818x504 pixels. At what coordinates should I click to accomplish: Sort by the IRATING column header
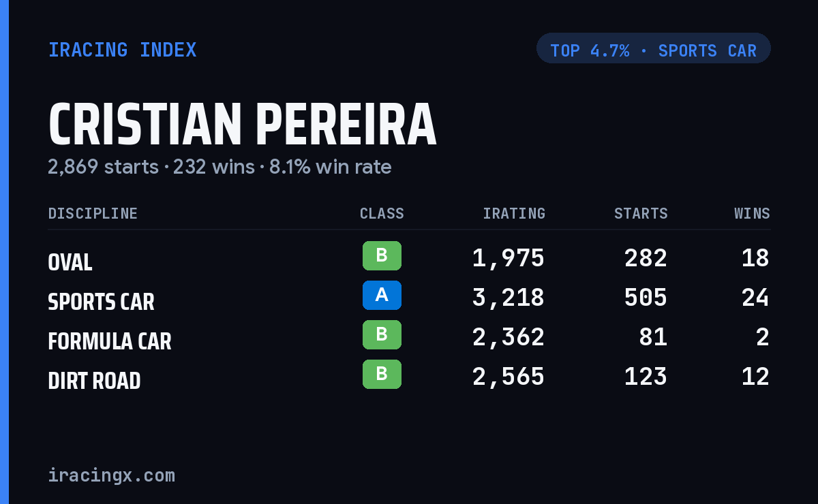coord(514,213)
